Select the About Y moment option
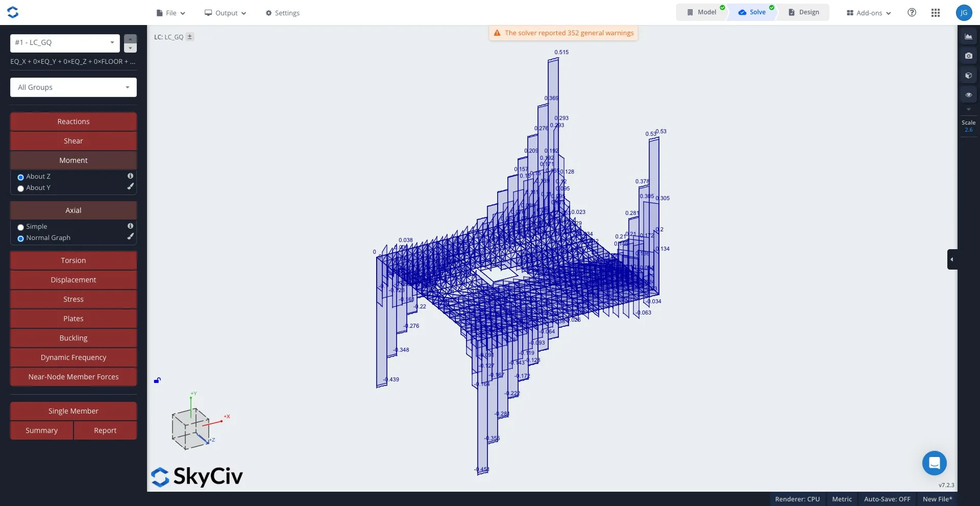980x506 pixels. 21,188
